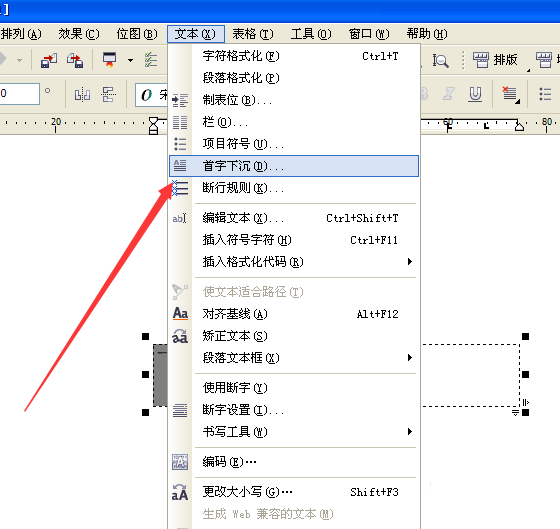Open the font name combo box
The height and width of the screenshot is (529, 560).
[x=151, y=95]
